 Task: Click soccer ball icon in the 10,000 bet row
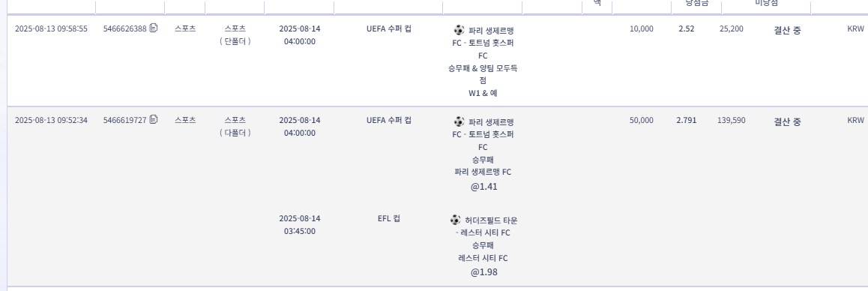(459, 30)
